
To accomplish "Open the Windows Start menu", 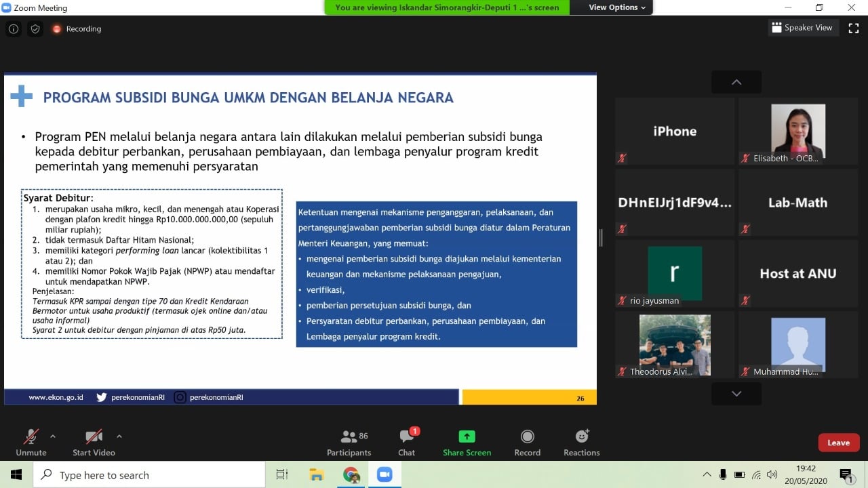I will (x=16, y=474).
